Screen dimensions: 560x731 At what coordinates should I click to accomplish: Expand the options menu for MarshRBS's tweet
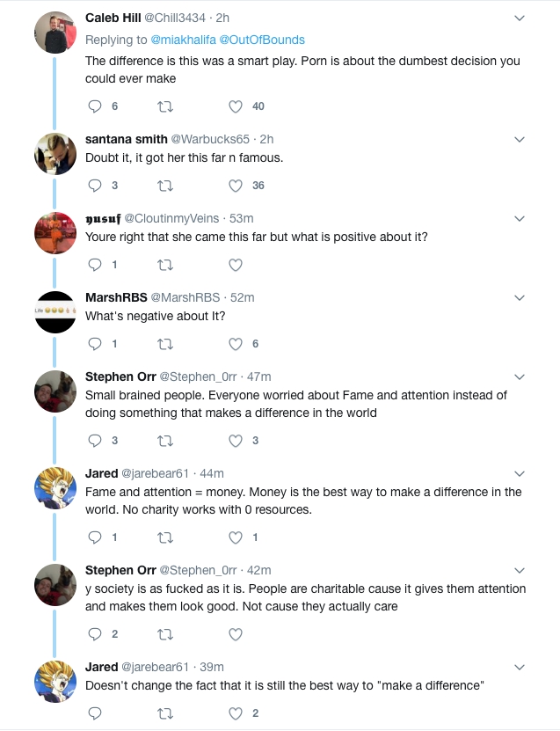pos(519,297)
